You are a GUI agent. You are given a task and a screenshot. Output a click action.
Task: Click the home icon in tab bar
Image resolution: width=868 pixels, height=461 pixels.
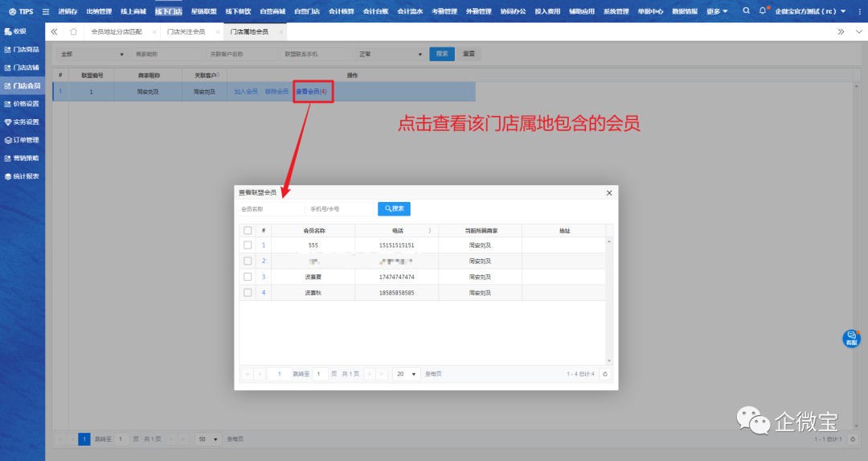pos(74,31)
